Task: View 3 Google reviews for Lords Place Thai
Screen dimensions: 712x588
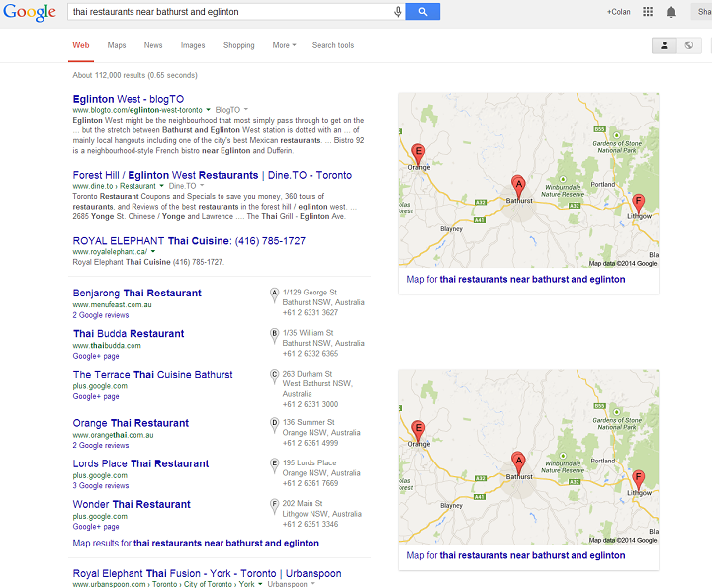Action: (x=101, y=486)
